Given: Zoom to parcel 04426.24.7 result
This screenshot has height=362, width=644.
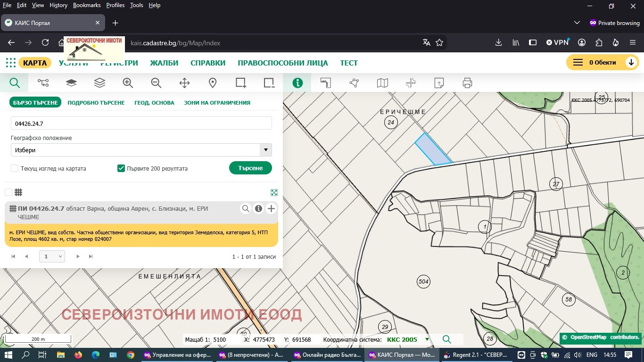Looking at the screenshot, I should pyautogui.click(x=246, y=208).
